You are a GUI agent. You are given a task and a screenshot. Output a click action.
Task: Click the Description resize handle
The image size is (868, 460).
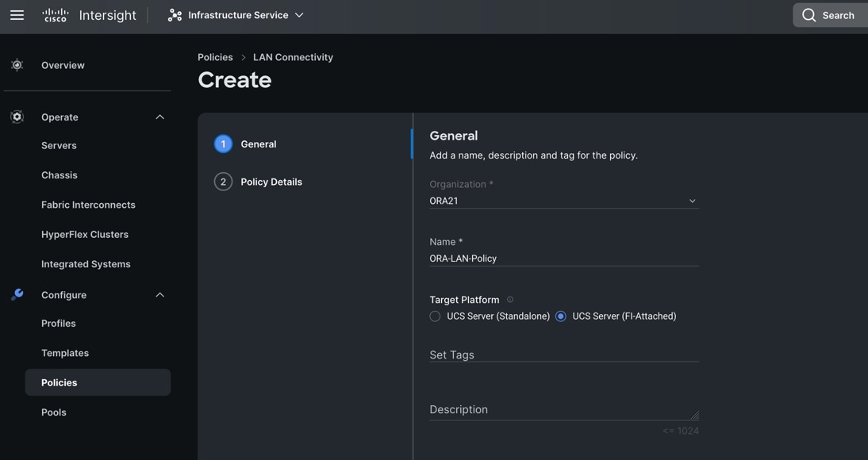(x=694, y=415)
